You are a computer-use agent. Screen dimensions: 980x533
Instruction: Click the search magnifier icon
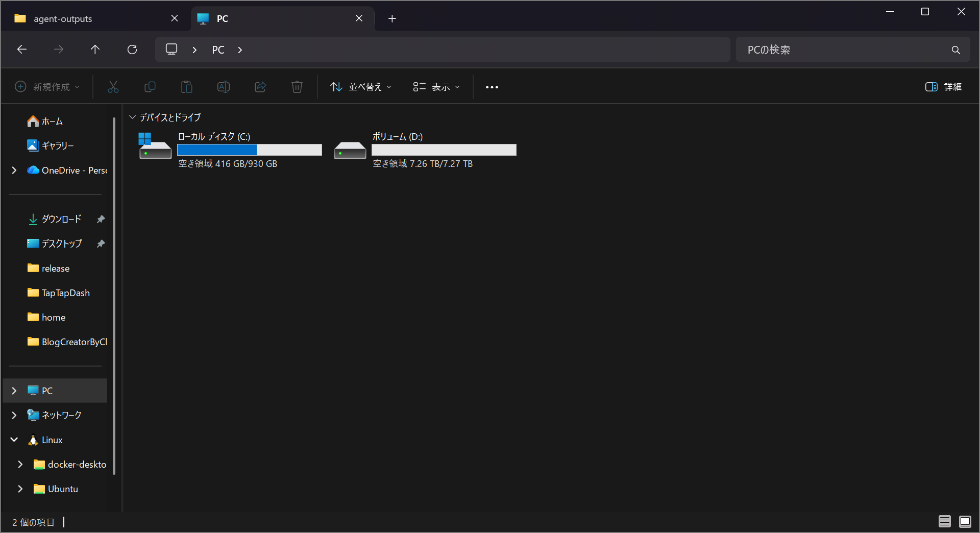point(956,50)
